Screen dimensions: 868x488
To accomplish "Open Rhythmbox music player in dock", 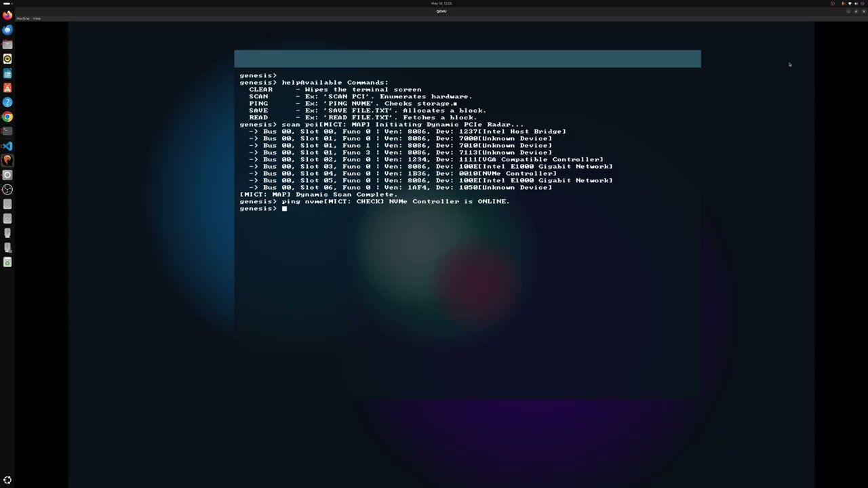I will tap(7, 59).
